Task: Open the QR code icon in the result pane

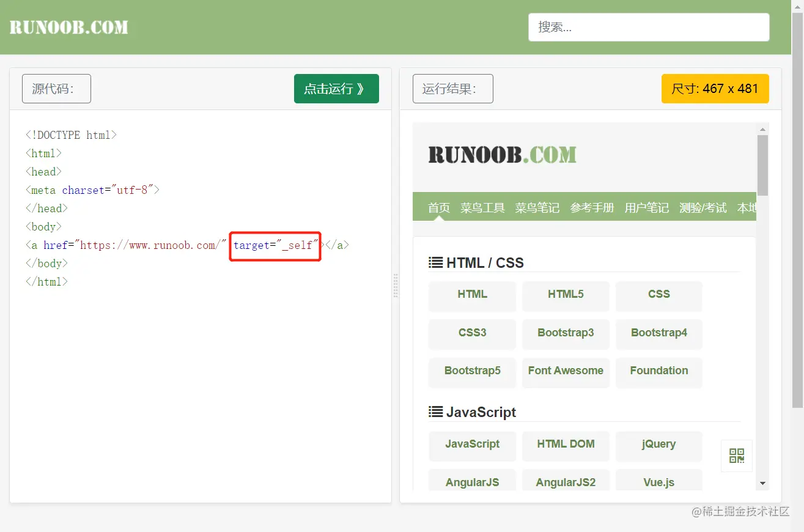Action: click(x=737, y=456)
